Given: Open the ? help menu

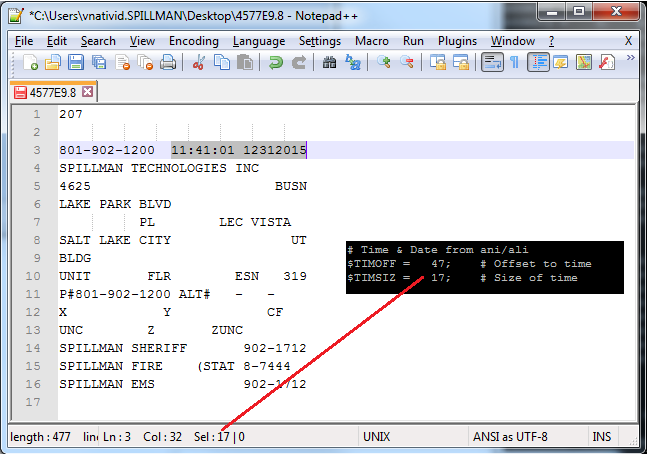Looking at the screenshot, I should point(552,41).
